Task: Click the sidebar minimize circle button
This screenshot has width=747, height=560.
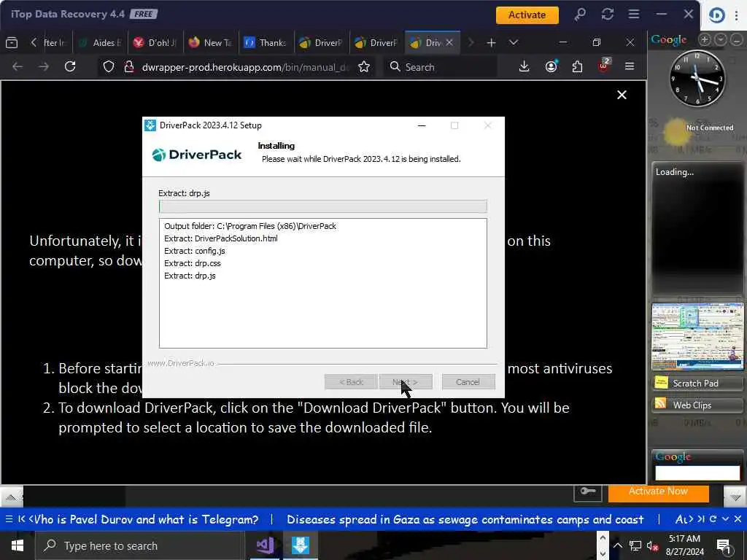Action: tap(737, 40)
